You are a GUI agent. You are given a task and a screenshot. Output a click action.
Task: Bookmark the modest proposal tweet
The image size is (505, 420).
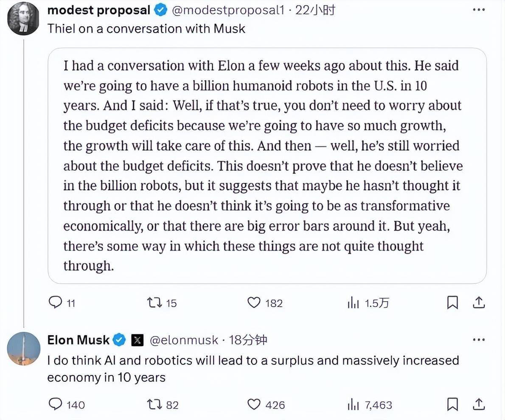coord(452,302)
